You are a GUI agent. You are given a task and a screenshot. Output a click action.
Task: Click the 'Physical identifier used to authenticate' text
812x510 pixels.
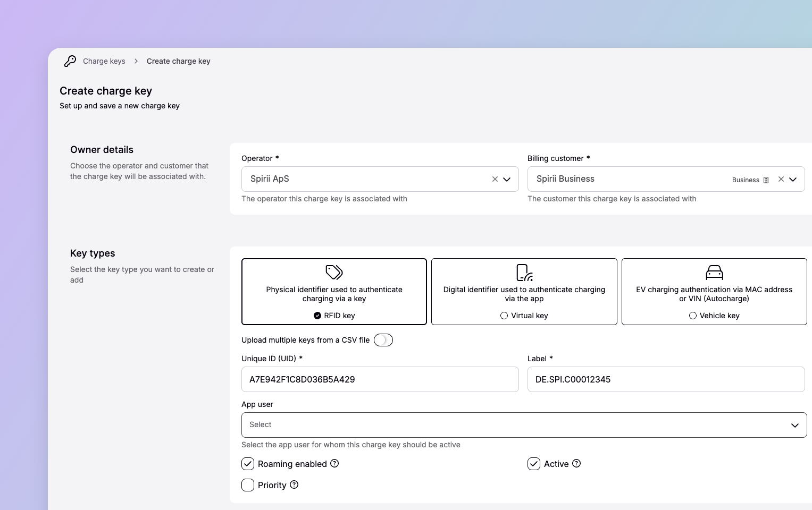(x=334, y=294)
